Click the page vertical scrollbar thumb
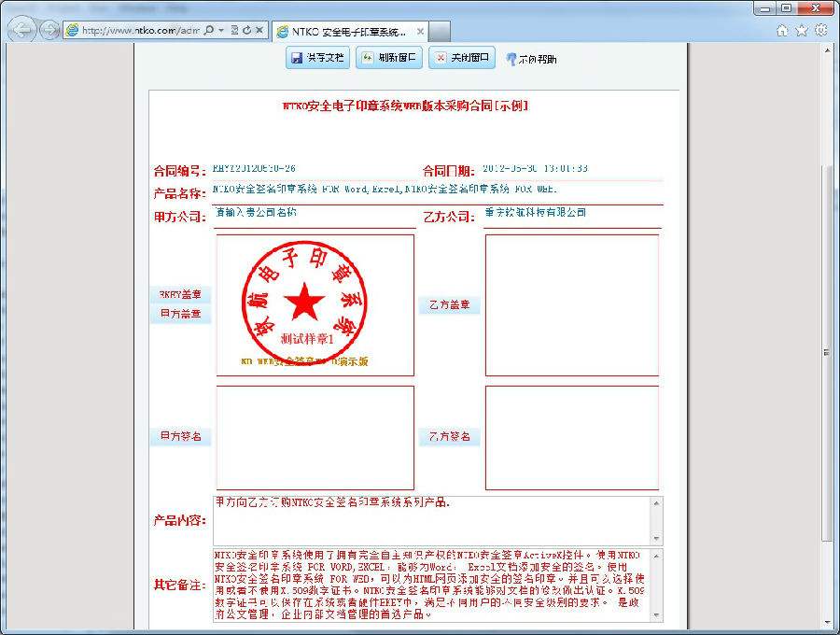 [x=827, y=353]
